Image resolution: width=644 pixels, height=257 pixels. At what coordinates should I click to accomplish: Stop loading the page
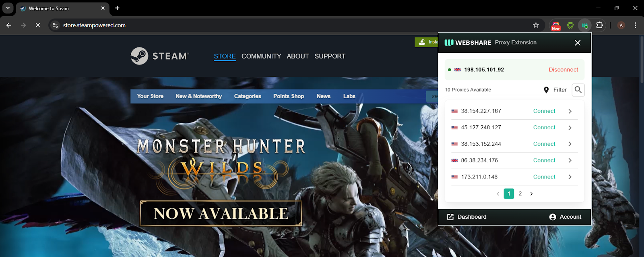[38, 25]
